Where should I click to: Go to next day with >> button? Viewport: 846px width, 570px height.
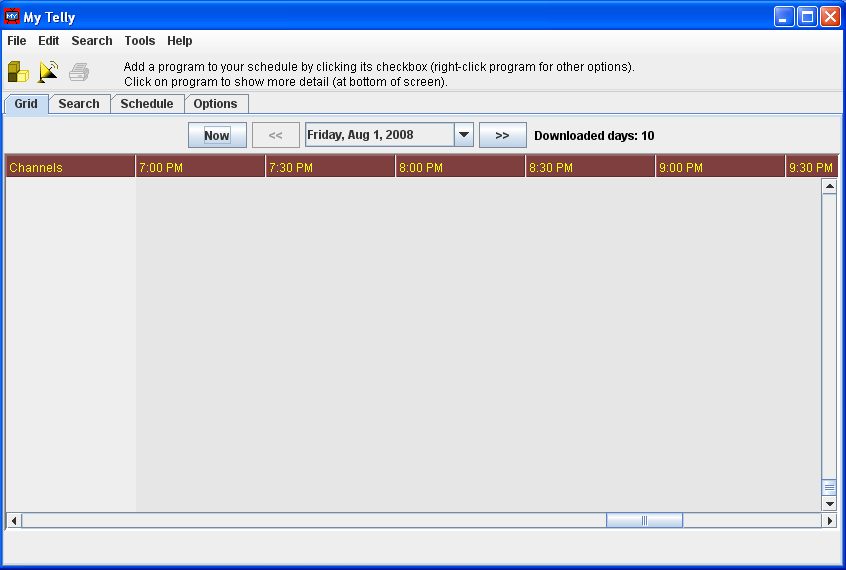502,135
